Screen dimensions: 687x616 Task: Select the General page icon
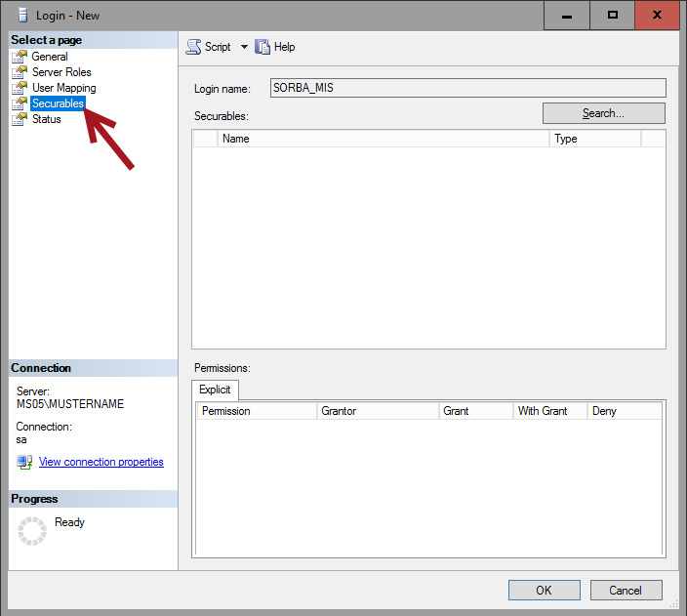pyautogui.click(x=20, y=57)
